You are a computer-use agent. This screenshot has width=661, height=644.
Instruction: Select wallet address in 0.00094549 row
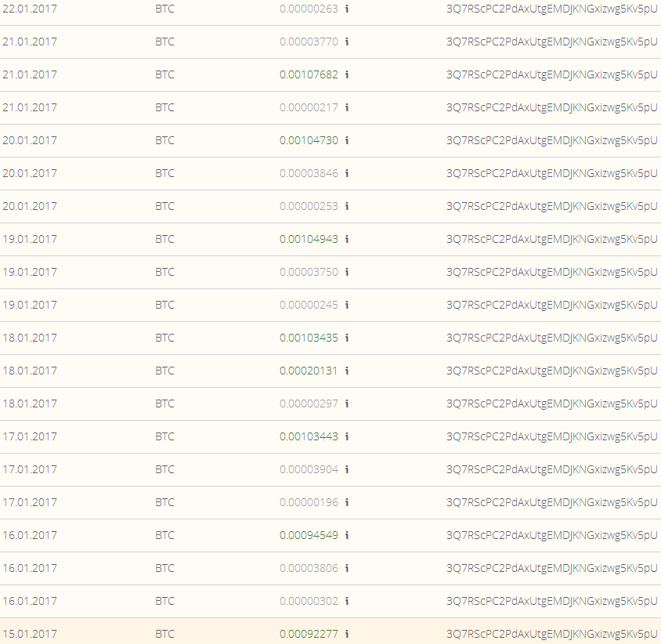click(552, 535)
